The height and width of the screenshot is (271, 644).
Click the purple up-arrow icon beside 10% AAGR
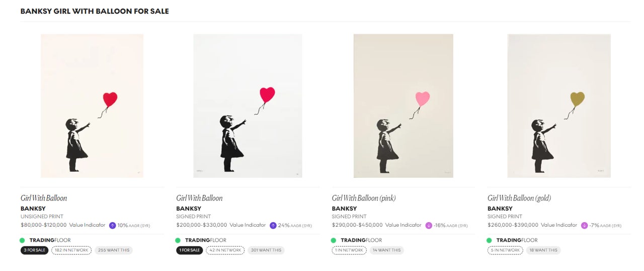click(x=113, y=226)
